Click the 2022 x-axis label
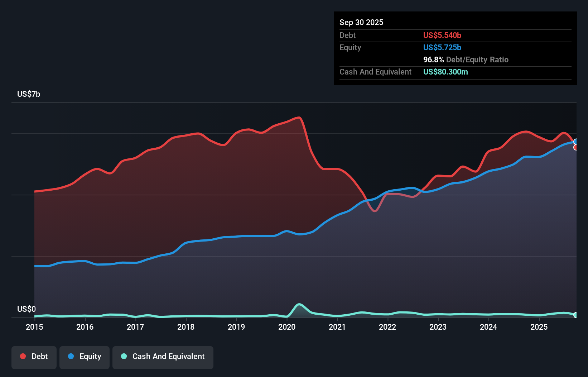The width and height of the screenshot is (588, 377). coord(387,327)
